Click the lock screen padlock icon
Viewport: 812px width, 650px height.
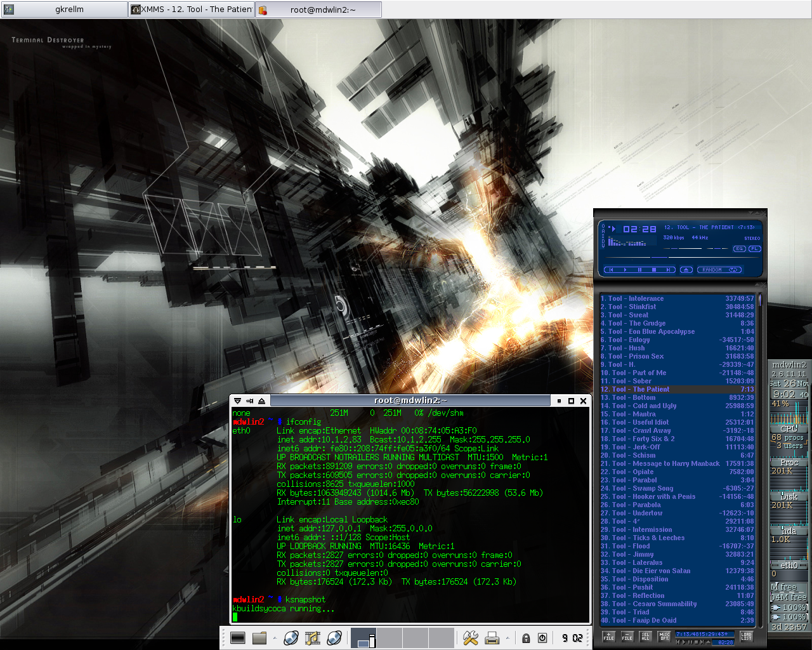pyautogui.click(x=526, y=638)
